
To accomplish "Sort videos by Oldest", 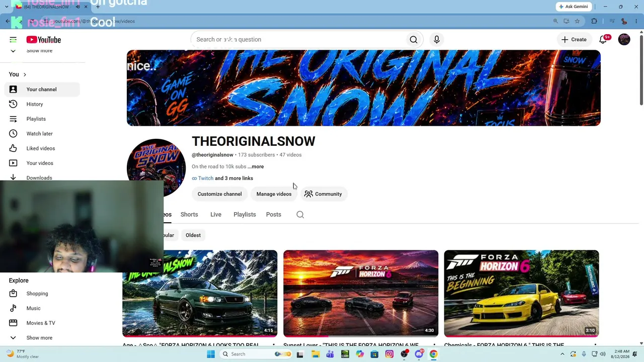I will tap(193, 235).
